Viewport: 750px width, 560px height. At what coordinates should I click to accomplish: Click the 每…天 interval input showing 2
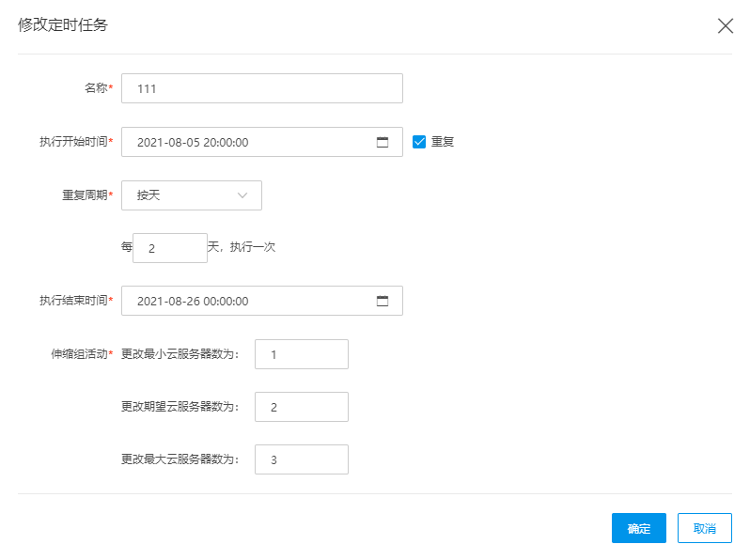point(170,248)
